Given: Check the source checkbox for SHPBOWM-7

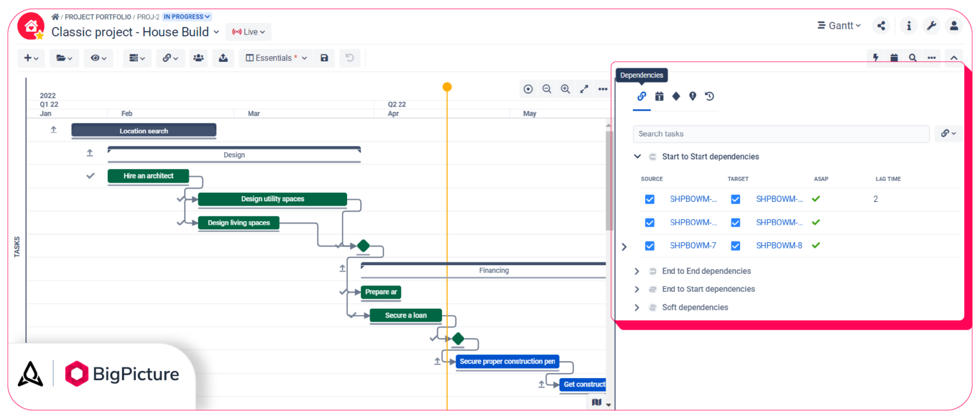Looking at the screenshot, I should (x=650, y=245).
